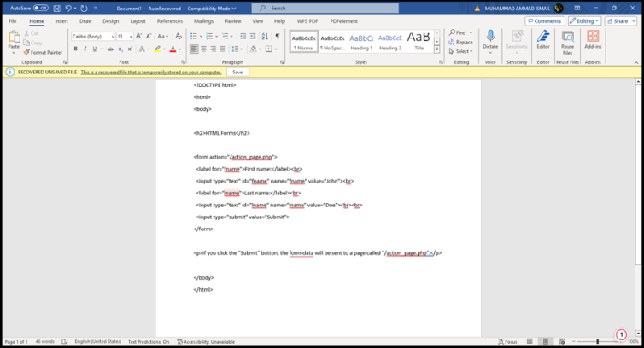Click Save in the recovered file bar
This screenshot has width=644, height=348.
[237, 72]
